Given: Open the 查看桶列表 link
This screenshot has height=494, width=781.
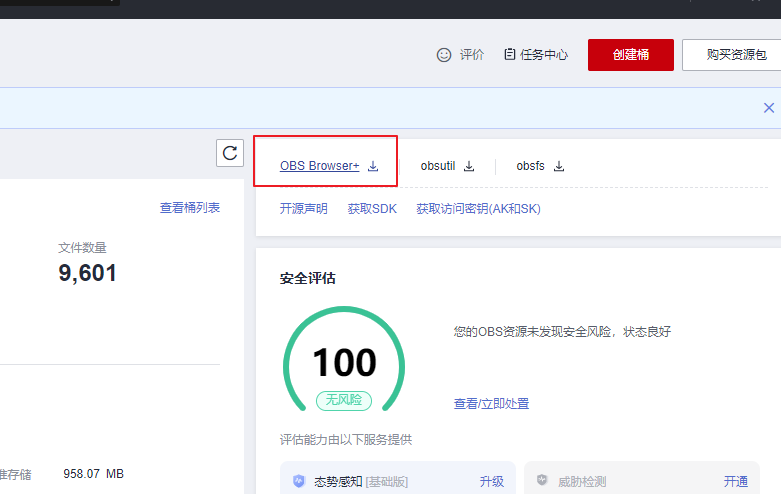Looking at the screenshot, I should coord(190,208).
